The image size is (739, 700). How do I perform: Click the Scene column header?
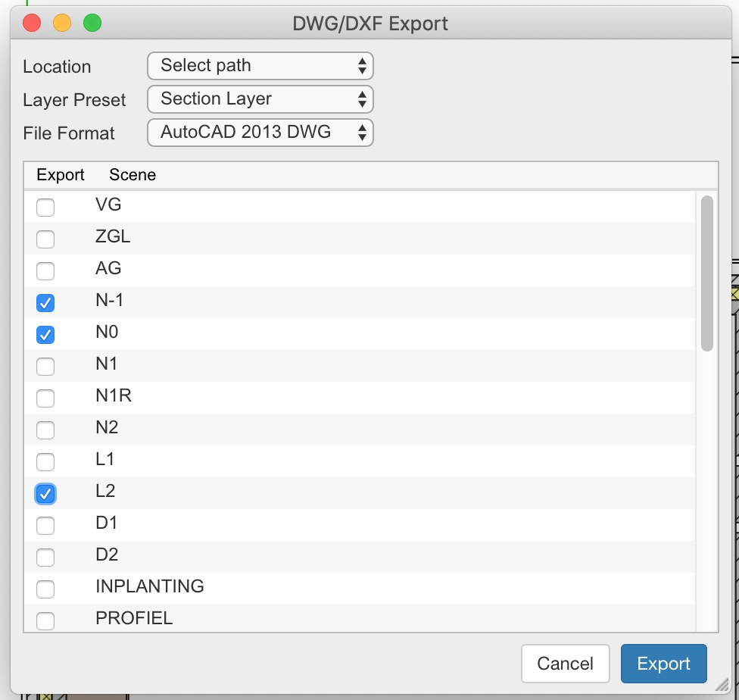[x=133, y=175]
